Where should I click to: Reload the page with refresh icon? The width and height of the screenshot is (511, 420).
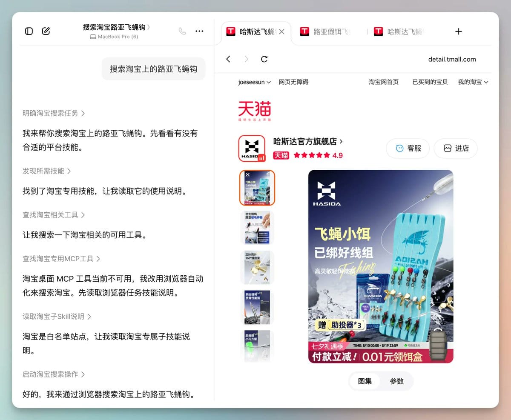coord(264,59)
